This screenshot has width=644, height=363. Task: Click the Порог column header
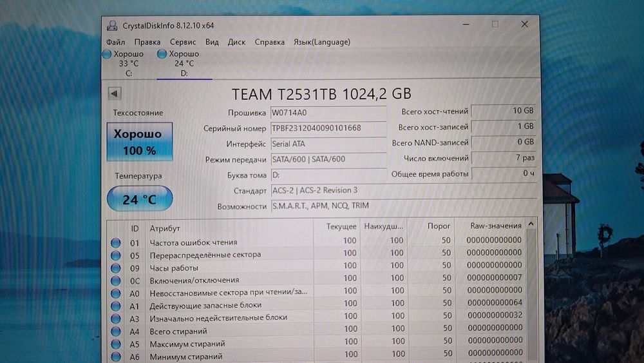coord(431,226)
